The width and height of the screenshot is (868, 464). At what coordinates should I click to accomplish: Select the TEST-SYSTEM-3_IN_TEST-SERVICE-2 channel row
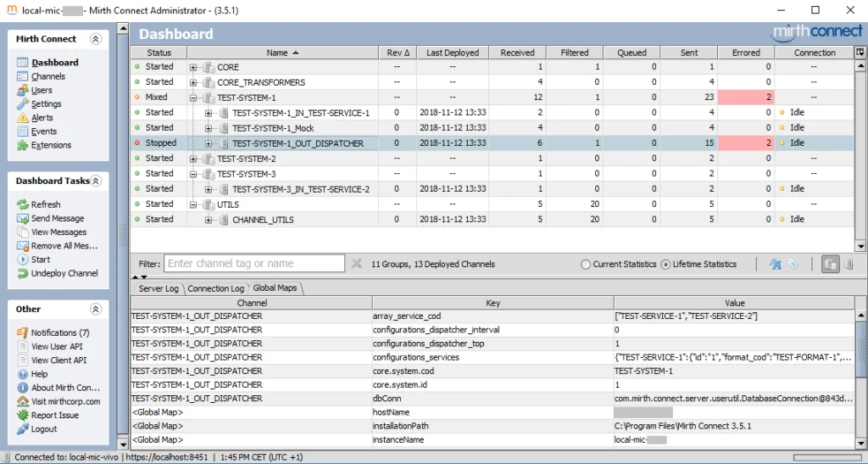[x=492, y=189]
